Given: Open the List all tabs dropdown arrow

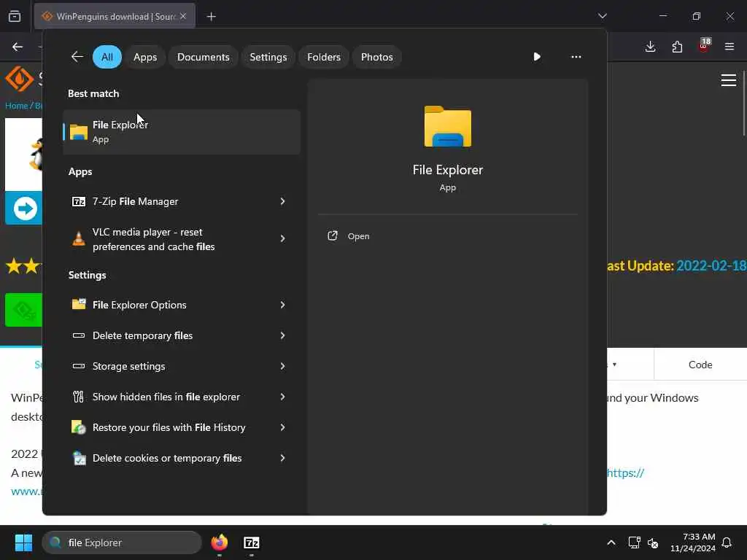Looking at the screenshot, I should pos(602,16).
